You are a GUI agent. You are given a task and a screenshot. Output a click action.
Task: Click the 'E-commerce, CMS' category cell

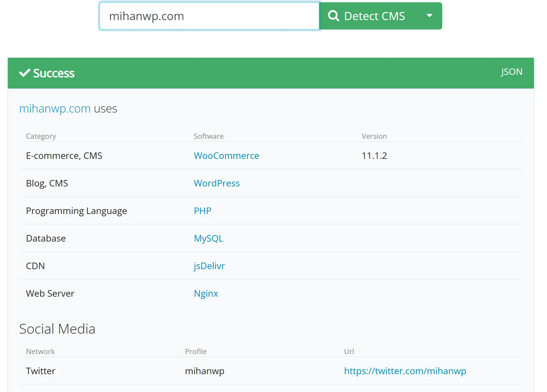tap(64, 156)
